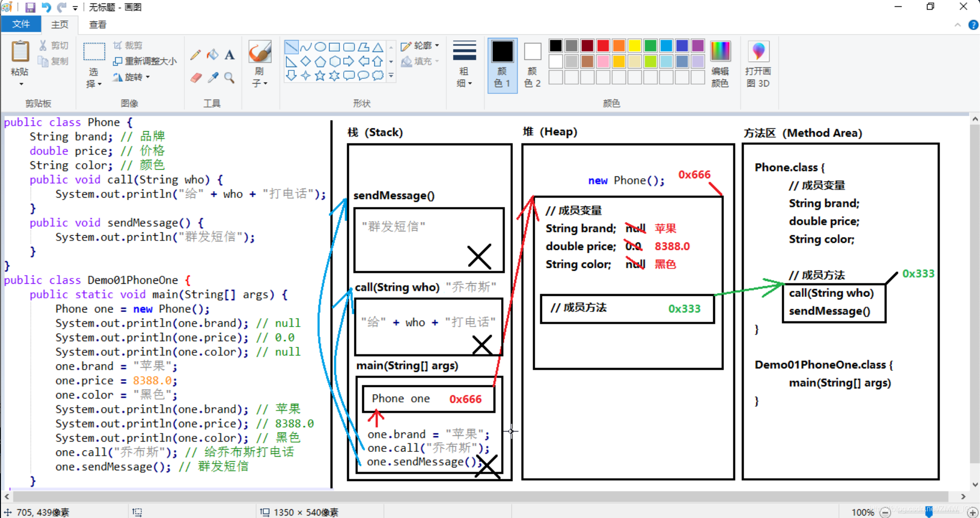This screenshot has width=980, height=518.
Task: Click the vertical scrollbar down arrow
Action: [x=975, y=484]
